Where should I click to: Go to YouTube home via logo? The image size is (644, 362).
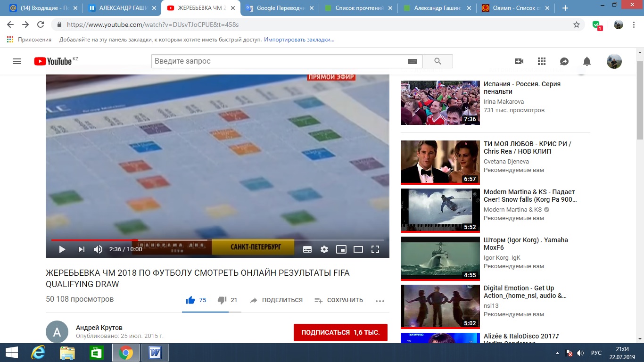click(53, 61)
